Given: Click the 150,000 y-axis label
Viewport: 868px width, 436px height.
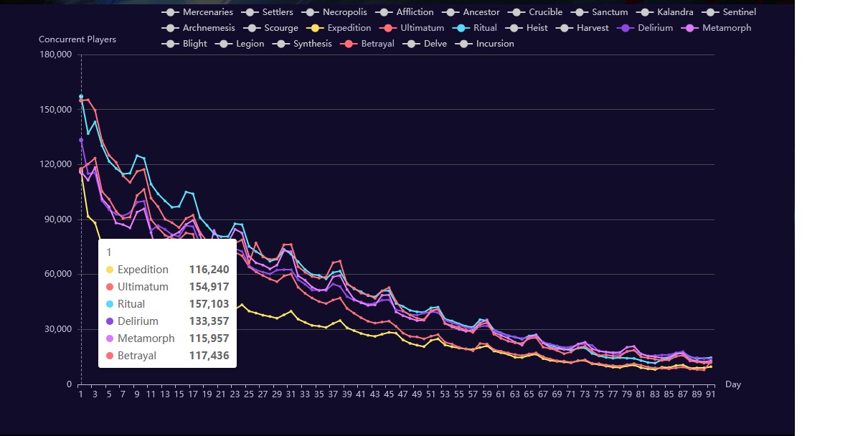Looking at the screenshot, I should pyautogui.click(x=55, y=110).
